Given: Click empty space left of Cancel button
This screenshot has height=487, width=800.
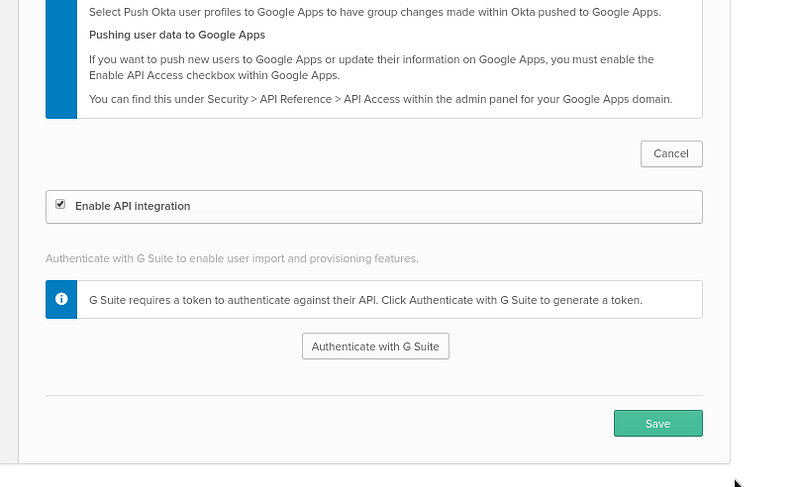Looking at the screenshot, I should pos(342,153).
